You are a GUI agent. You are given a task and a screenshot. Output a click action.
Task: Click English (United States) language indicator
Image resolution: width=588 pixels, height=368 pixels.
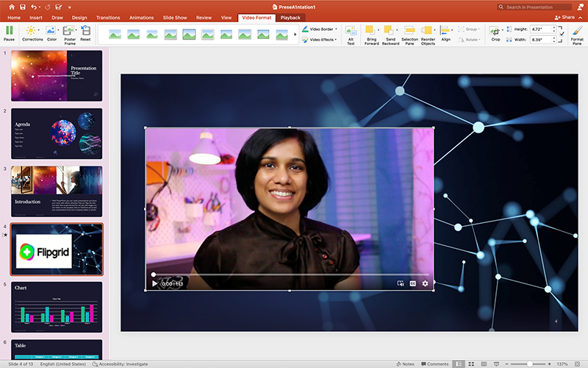pyautogui.click(x=63, y=364)
